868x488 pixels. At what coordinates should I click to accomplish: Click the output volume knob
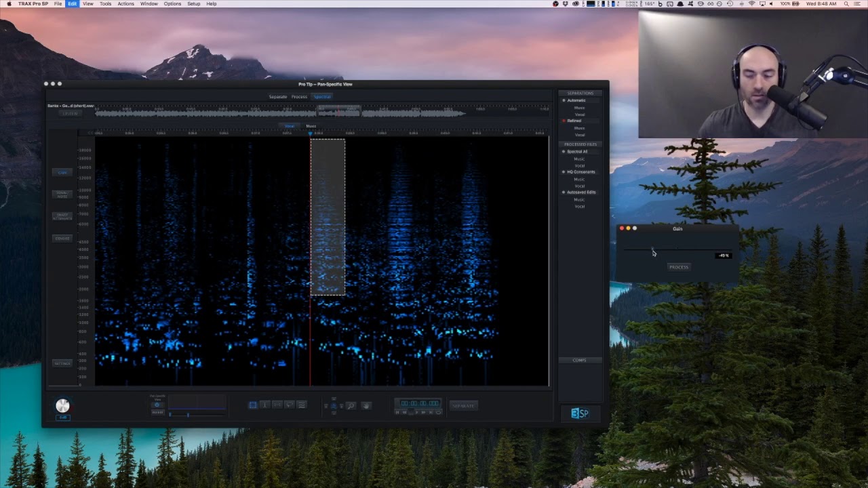62,405
